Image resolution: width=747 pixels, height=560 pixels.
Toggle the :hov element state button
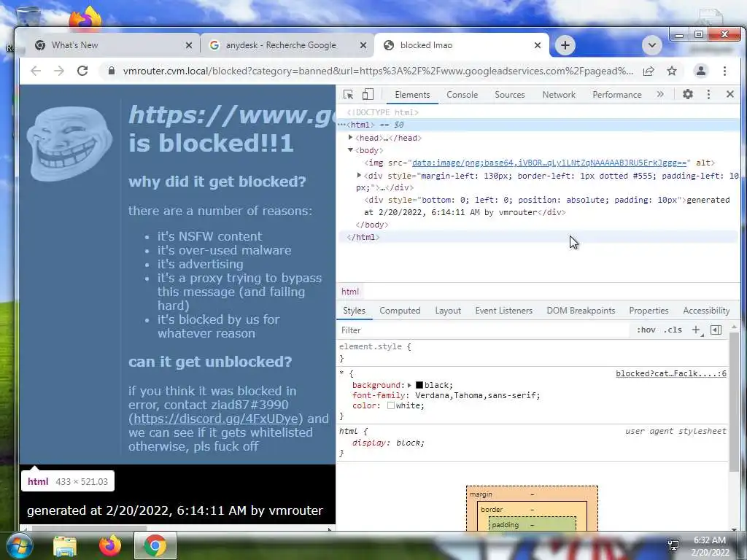tap(646, 330)
